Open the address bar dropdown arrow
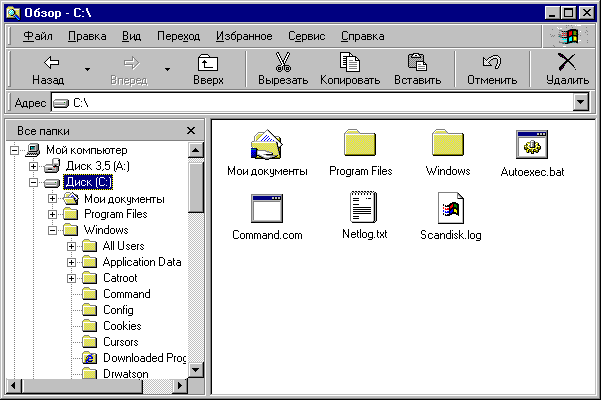 point(581,103)
